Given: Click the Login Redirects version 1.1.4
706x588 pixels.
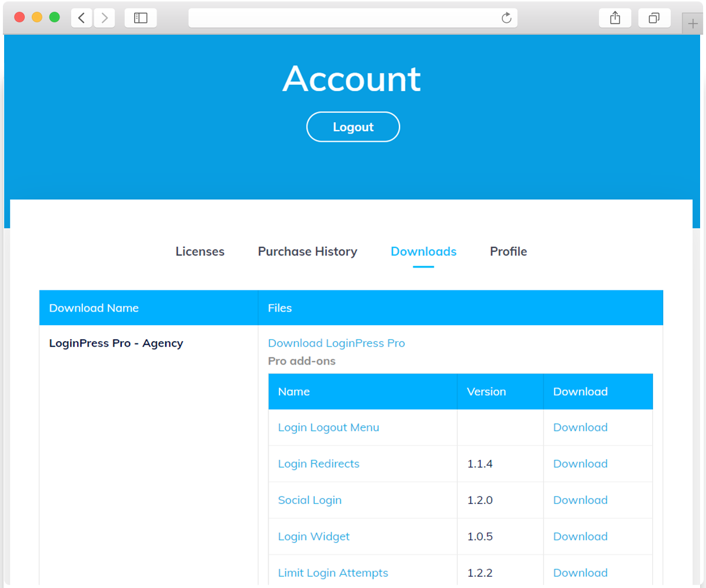Looking at the screenshot, I should (479, 464).
